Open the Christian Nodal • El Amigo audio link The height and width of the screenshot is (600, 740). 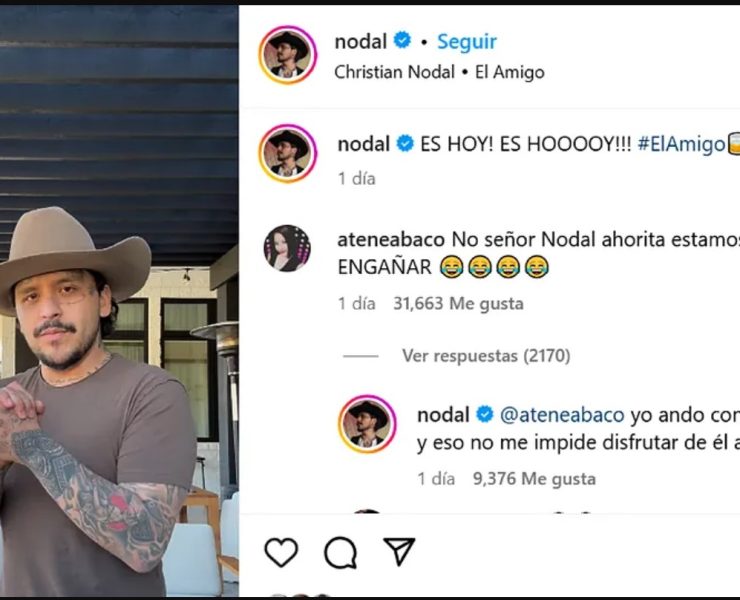tap(439, 72)
